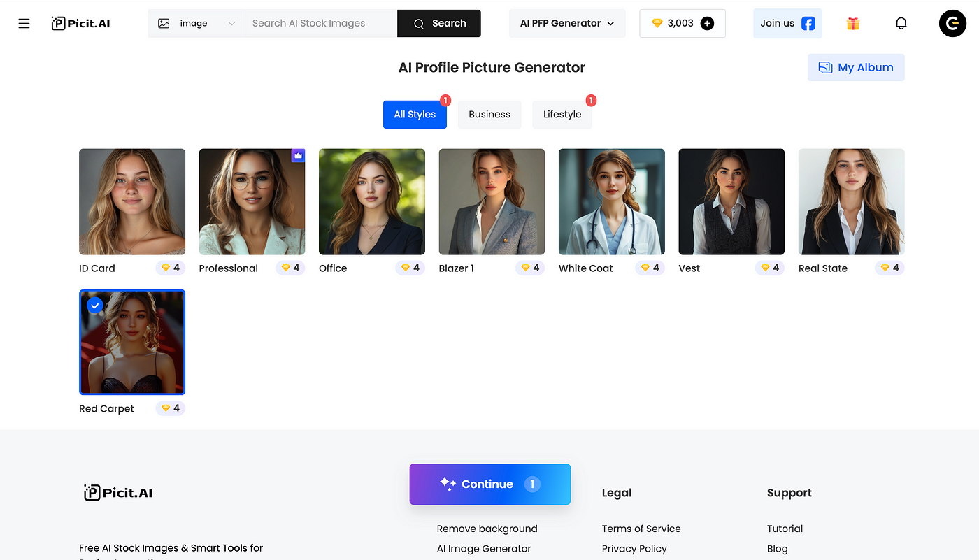Click the Blazer 1 cost badge

pyautogui.click(x=530, y=268)
